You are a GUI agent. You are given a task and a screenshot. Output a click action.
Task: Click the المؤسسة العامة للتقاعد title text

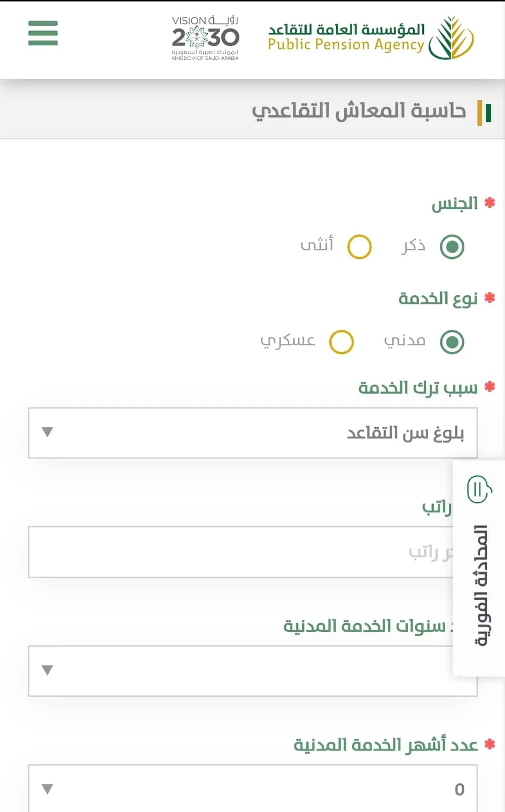click(346, 29)
